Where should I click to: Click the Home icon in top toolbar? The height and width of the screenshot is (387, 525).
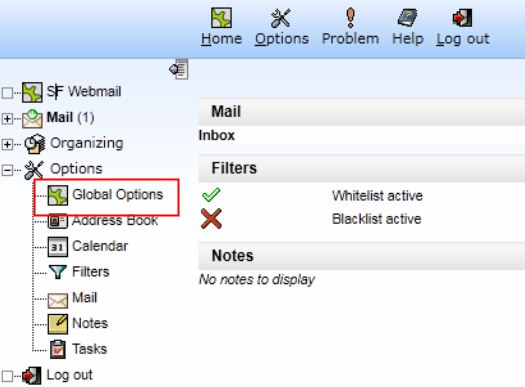click(221, 18)
